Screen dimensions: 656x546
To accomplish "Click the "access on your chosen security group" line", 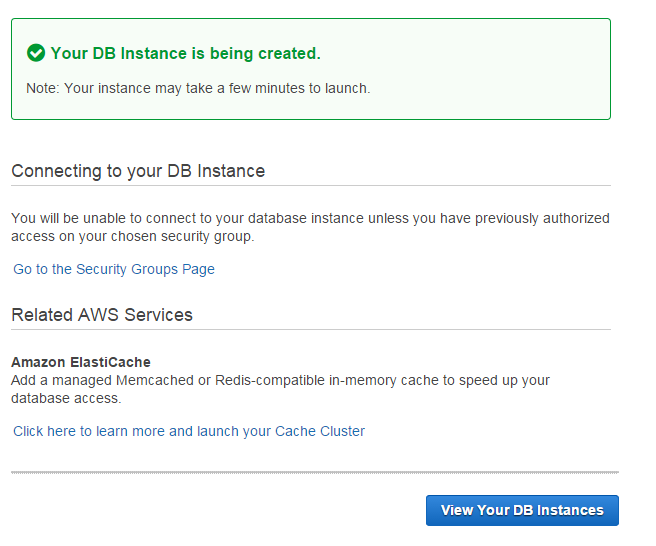I will 133,236.
